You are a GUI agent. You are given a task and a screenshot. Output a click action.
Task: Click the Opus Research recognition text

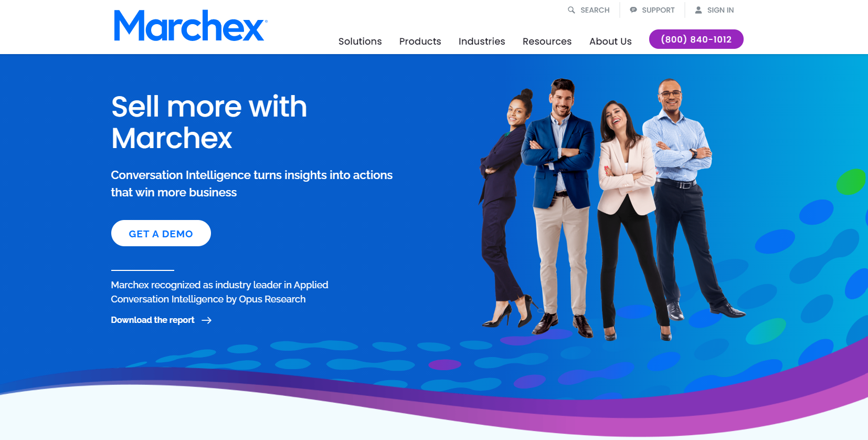click(219, 292)
